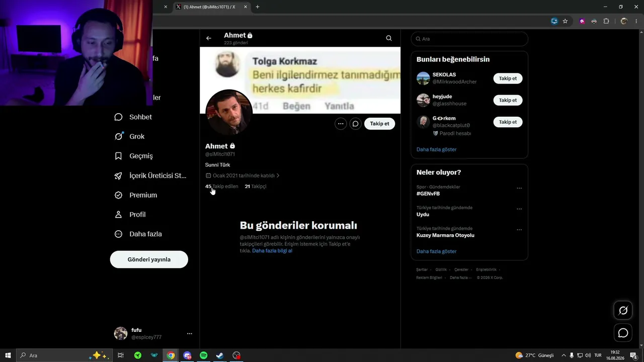Open Sohbet in the sidebar
Viewport: 644px width, 362px height.
133,117
